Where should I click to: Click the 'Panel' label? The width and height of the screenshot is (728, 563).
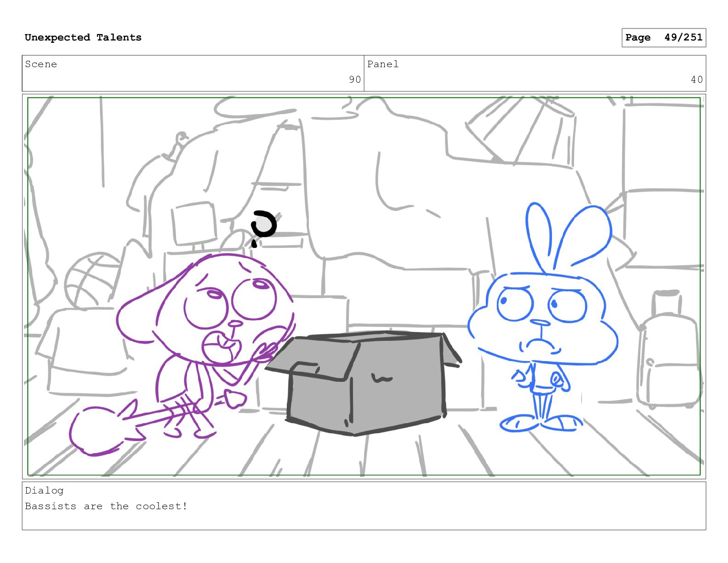click(x=383, y=64)
